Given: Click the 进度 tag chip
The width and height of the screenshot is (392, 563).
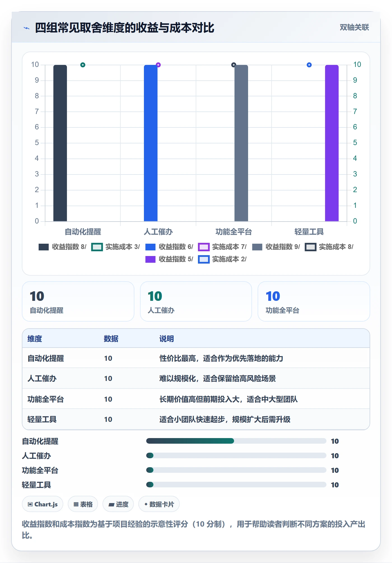Looking at the screenshot, I should point(118,504).
